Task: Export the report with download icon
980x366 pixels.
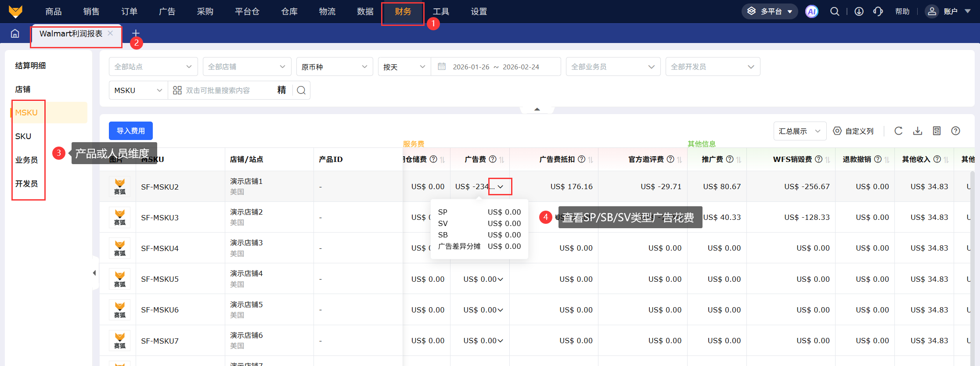Action: click(x=918, y=131)
